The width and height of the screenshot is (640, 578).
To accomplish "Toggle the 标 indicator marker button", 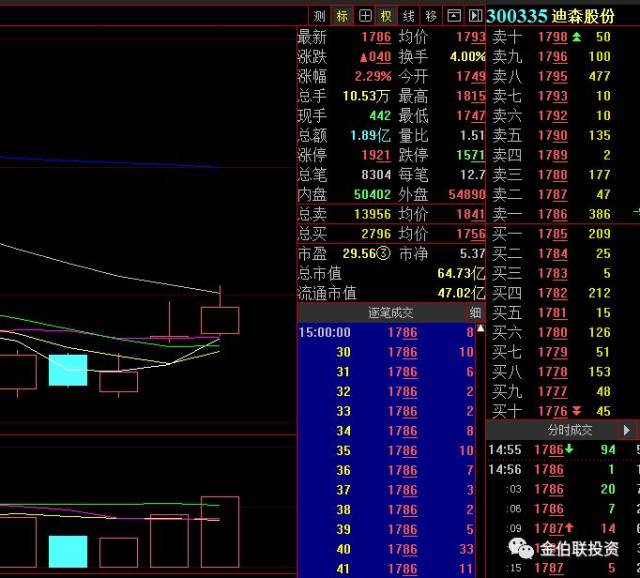I will pyautogui.click(x=342, y=16).
